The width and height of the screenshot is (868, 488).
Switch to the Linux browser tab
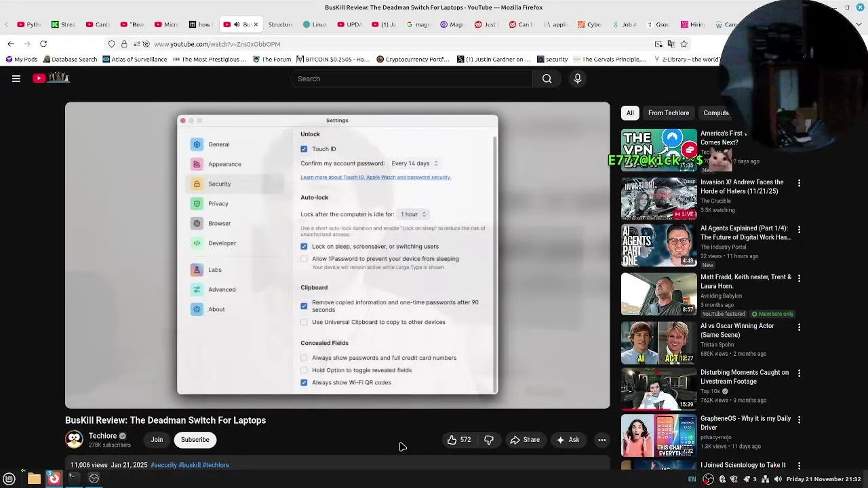[x=315, y=24]
